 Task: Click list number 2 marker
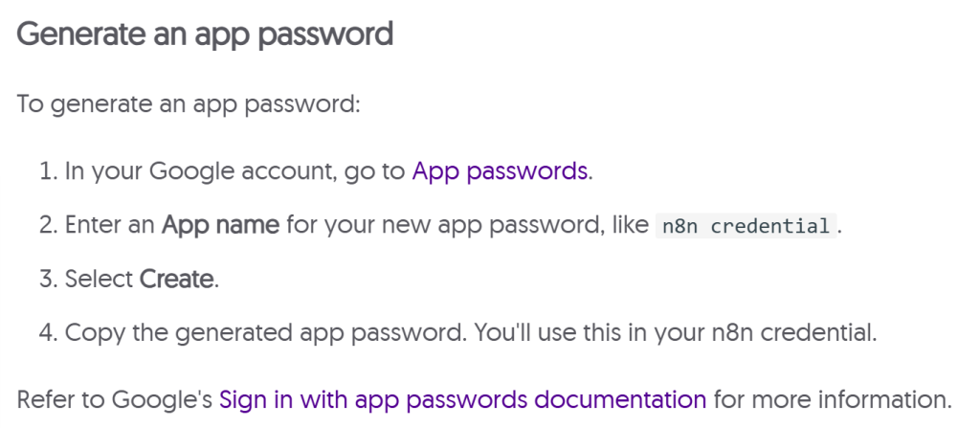[x=48, y=227]
